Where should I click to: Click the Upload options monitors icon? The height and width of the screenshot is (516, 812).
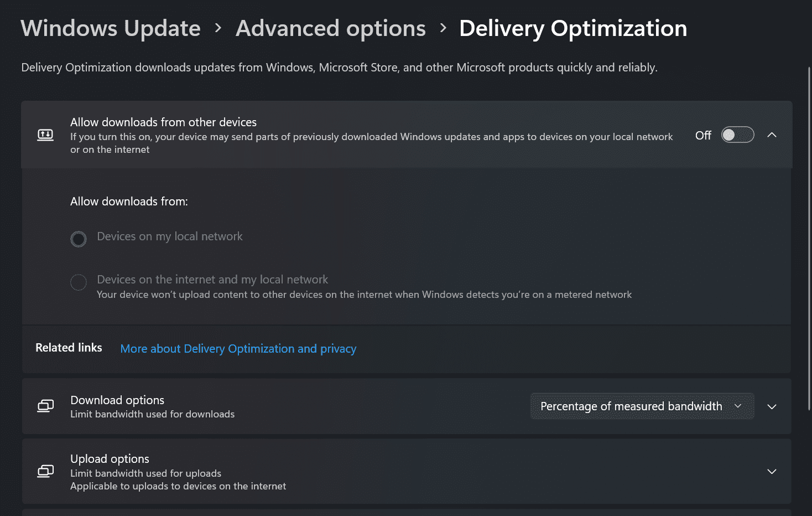(x=45, y=471)
